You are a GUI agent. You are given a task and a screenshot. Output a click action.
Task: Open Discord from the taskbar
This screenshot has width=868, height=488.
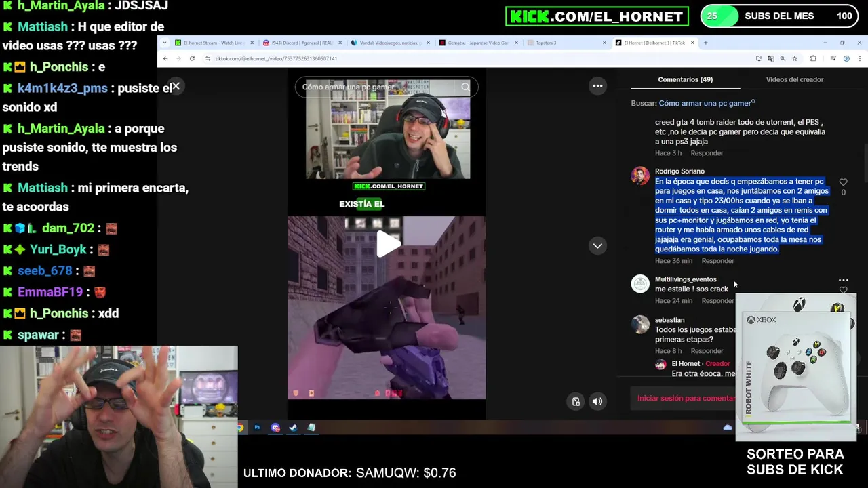[275, 428]
